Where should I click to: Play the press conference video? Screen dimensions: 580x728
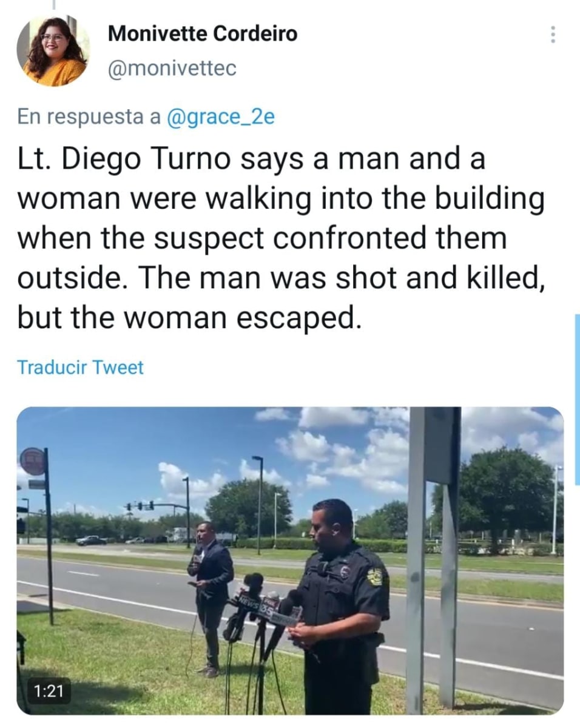pyautogui.click(x=290, y=559)
